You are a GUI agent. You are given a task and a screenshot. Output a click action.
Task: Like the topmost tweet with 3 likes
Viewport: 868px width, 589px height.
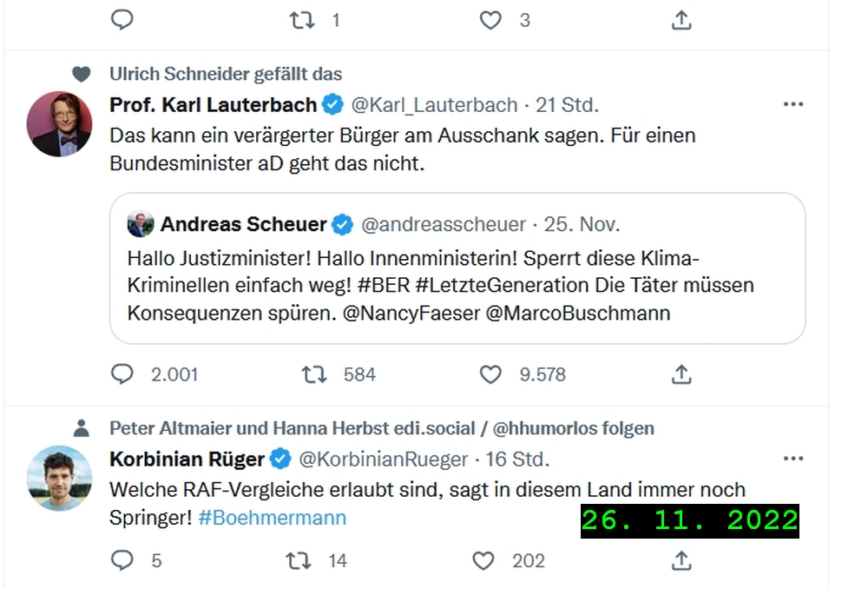(x=491, y=20)
